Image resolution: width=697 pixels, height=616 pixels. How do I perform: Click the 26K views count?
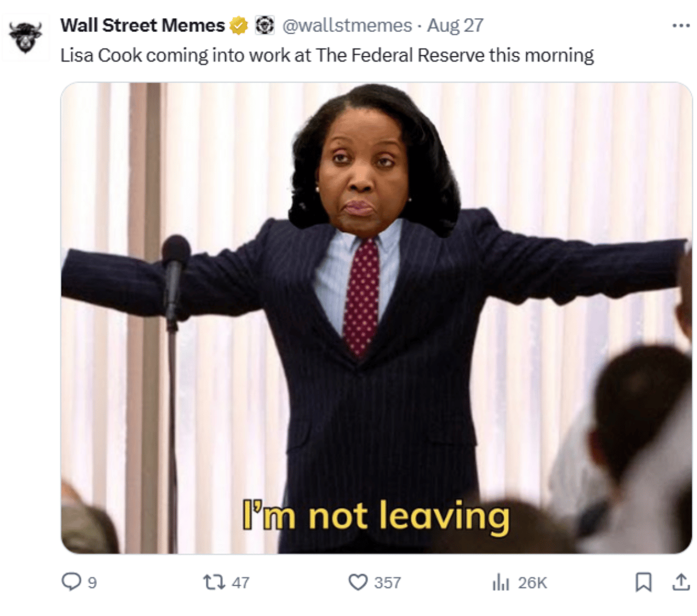tap(533, 582)
